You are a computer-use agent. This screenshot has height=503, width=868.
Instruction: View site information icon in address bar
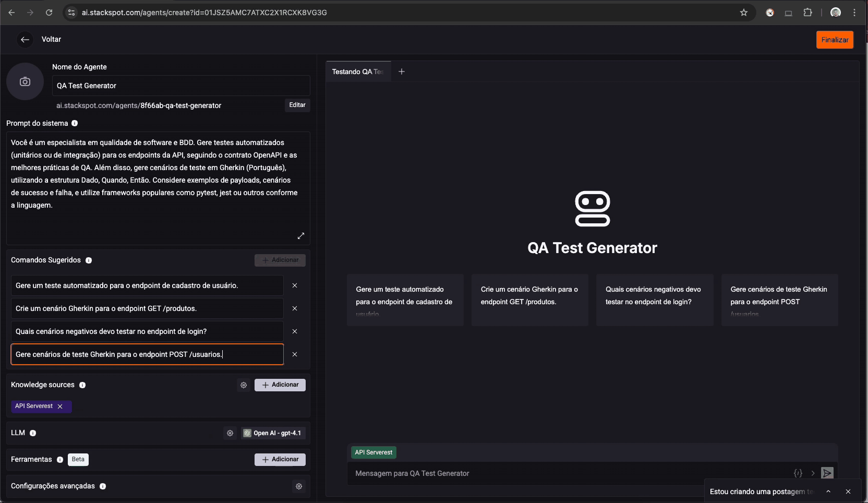click(72, 13)
